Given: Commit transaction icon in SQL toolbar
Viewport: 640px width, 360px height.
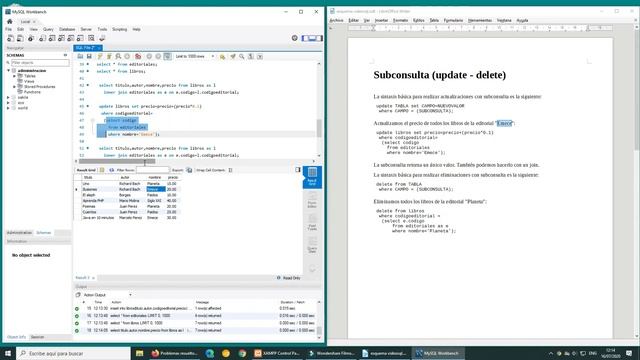Looking at the screenshot, I should [149, 56].
